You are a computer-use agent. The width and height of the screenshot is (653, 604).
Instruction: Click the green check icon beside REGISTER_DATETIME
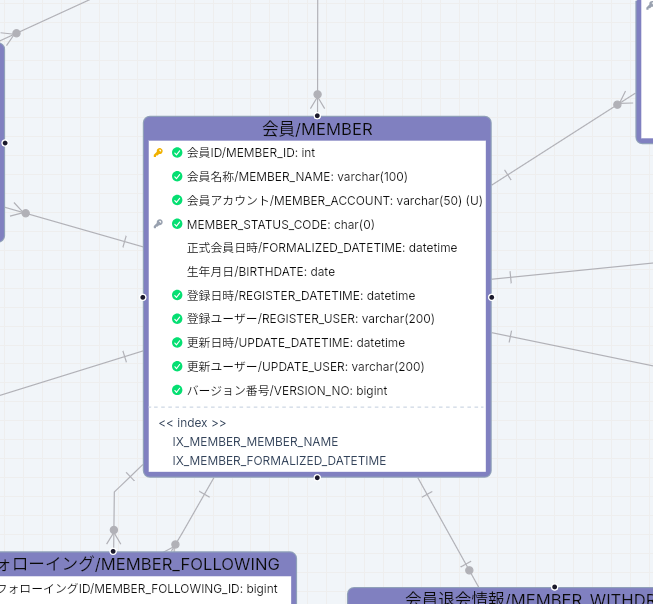click(177, 295)
